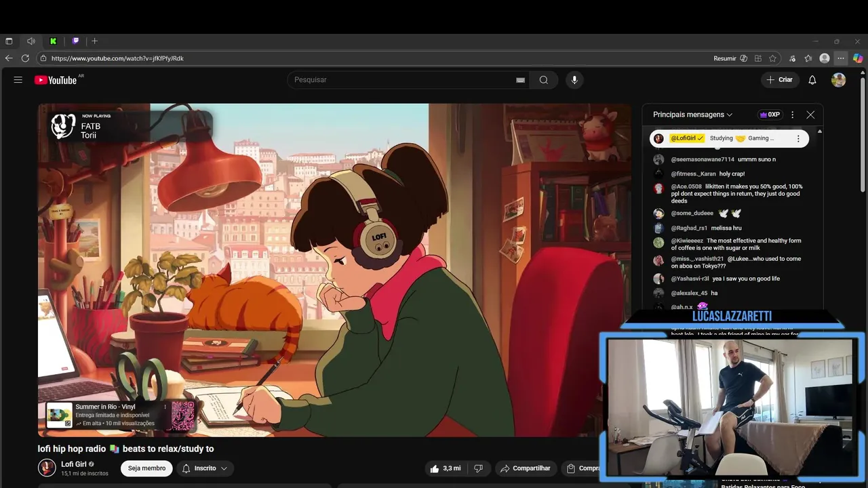The width and height of the screenshot is (868, 488).
Task: Click the main video player
Action: pos(334,270)
